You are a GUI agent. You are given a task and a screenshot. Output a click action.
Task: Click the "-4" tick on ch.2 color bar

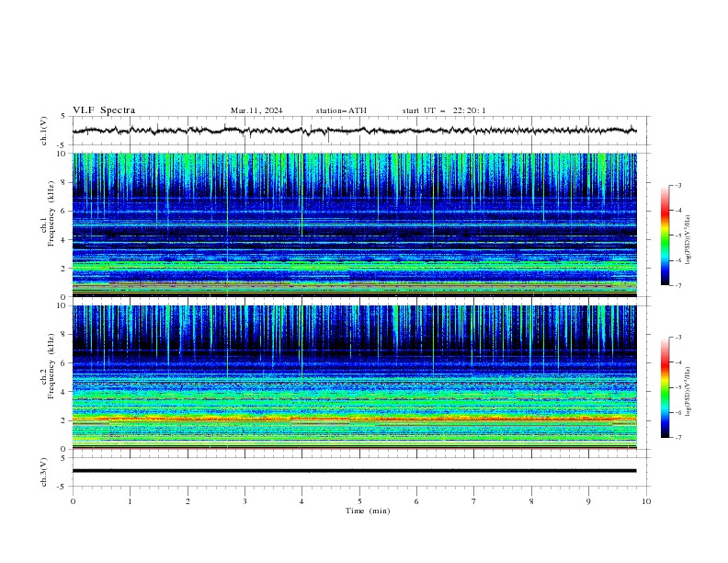[677, 362]
